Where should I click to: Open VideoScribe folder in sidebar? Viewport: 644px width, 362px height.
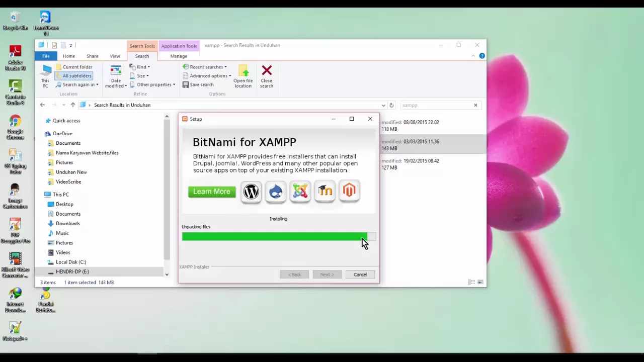[x=64, y=182]
